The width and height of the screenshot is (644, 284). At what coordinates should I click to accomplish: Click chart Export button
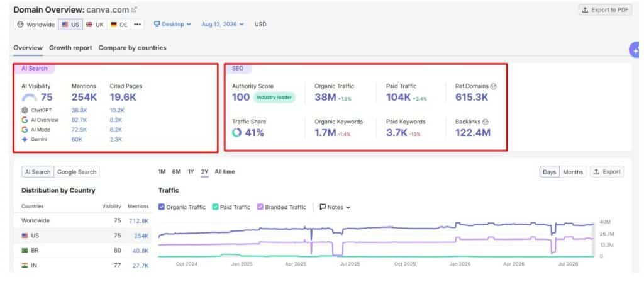click(x=607, y=172)
